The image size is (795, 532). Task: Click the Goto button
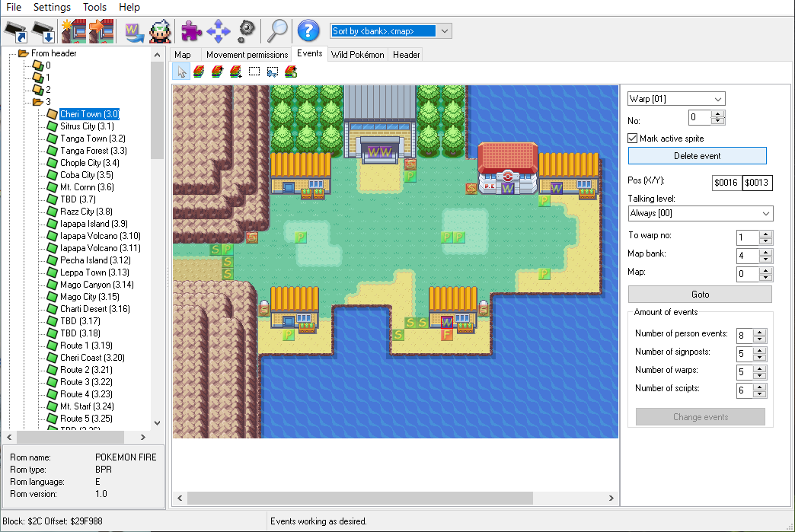point(700,295)
